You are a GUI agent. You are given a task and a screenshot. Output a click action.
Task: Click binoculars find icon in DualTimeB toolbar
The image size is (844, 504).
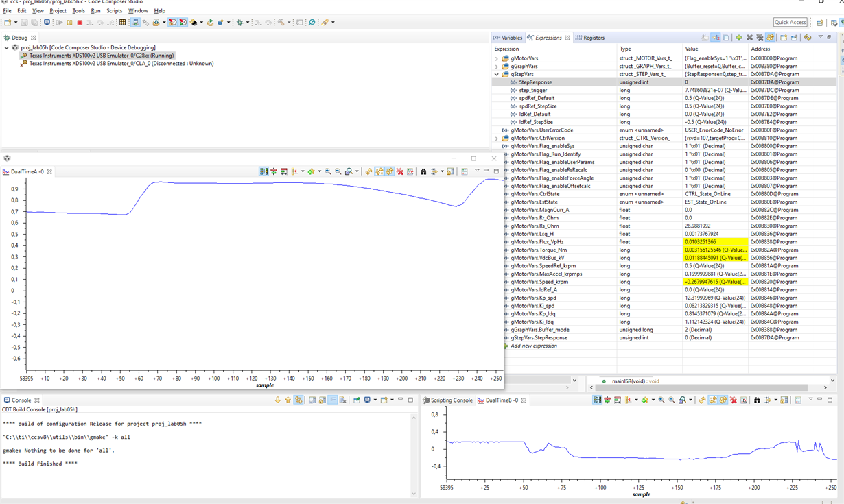coord(757,400)
